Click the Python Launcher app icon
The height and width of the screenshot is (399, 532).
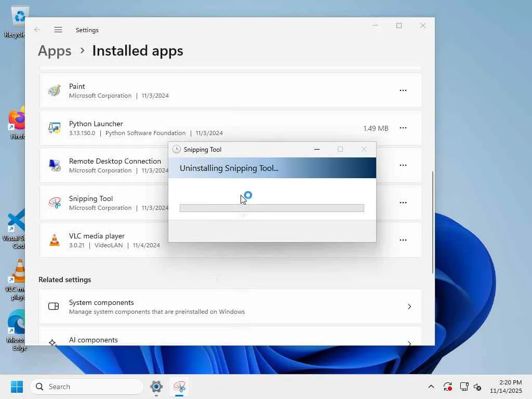pos(55,128)
